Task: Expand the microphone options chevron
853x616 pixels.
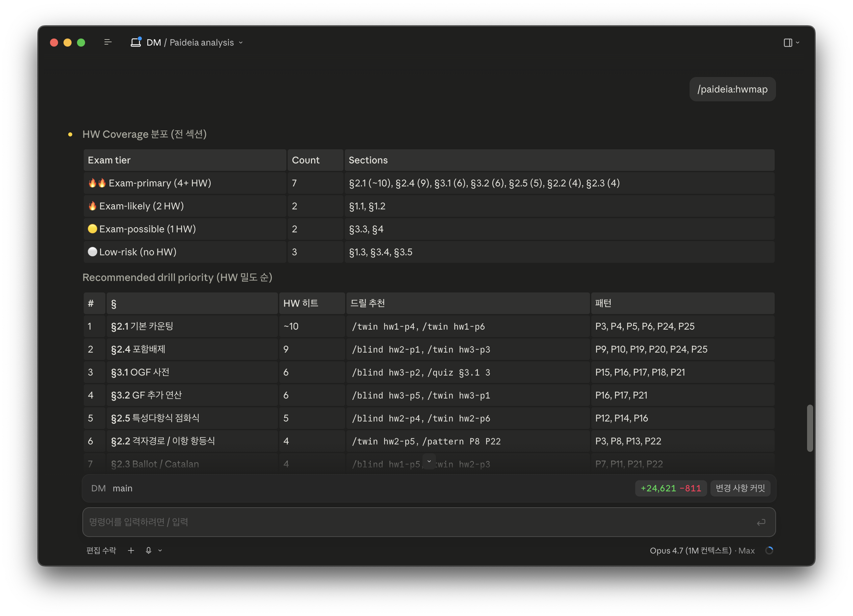Action: click(160, 550)
